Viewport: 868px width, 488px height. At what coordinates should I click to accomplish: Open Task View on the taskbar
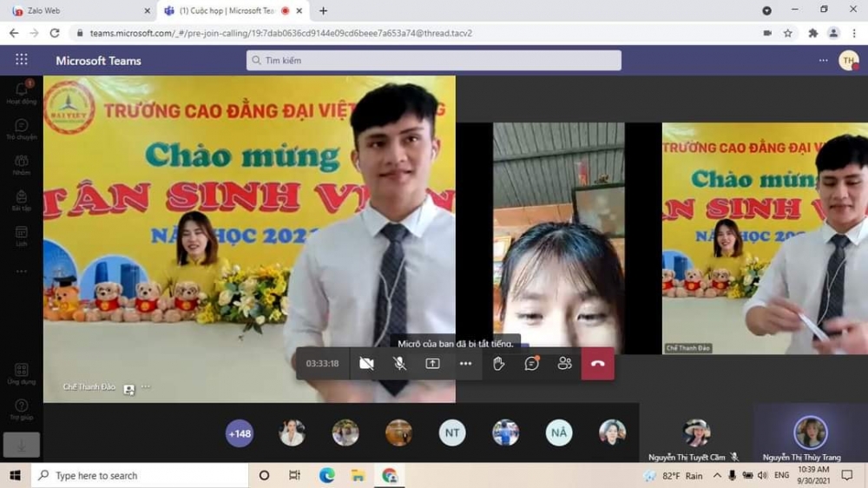click(x=294, y=475)
